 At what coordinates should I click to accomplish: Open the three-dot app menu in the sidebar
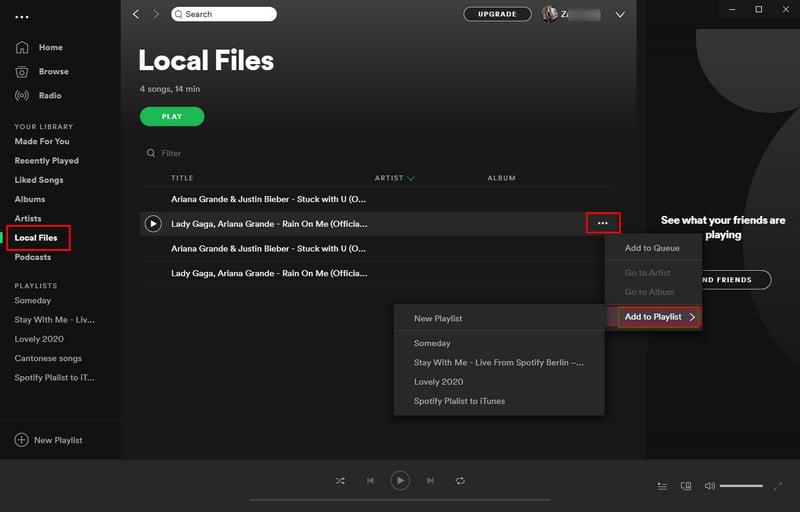coord(22,17)
